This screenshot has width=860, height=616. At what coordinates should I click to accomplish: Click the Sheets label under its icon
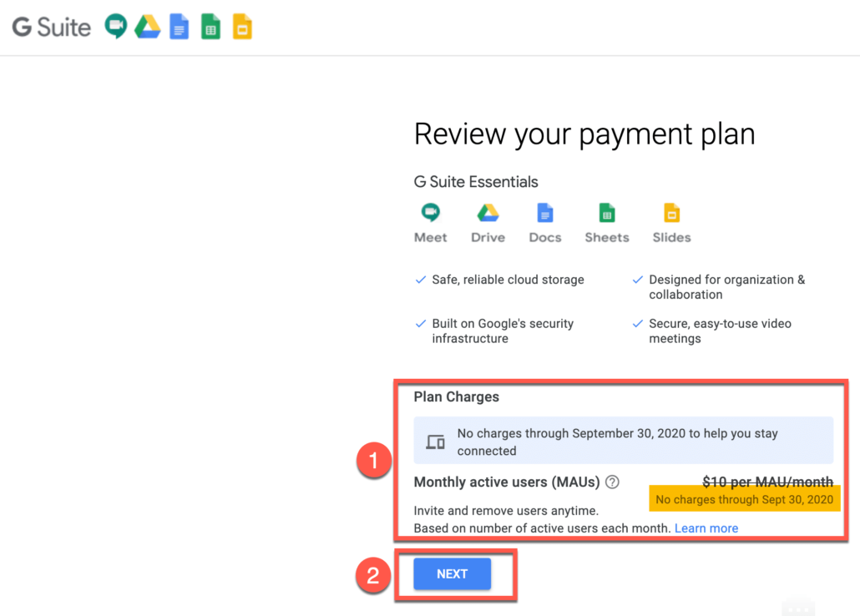607,238
